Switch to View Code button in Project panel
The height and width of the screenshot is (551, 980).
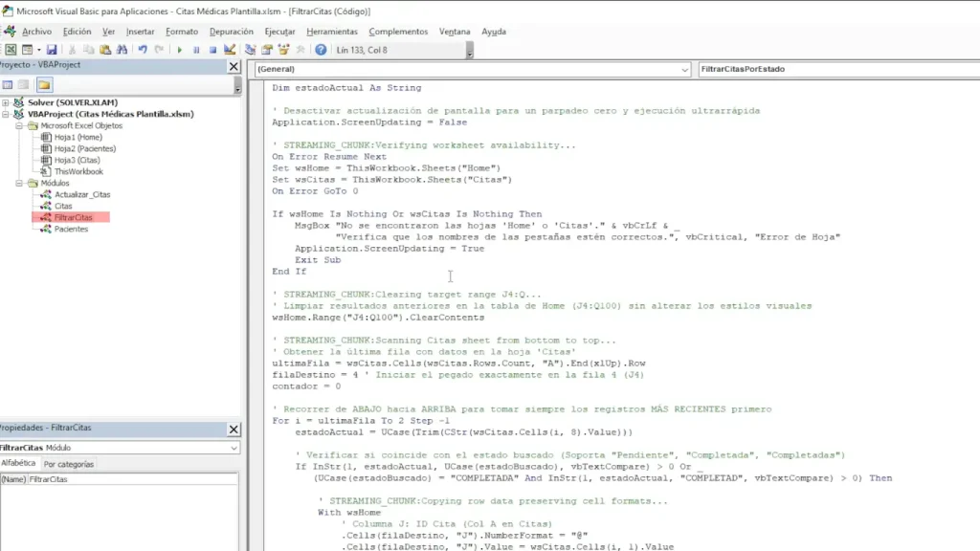tap(8, 85)
